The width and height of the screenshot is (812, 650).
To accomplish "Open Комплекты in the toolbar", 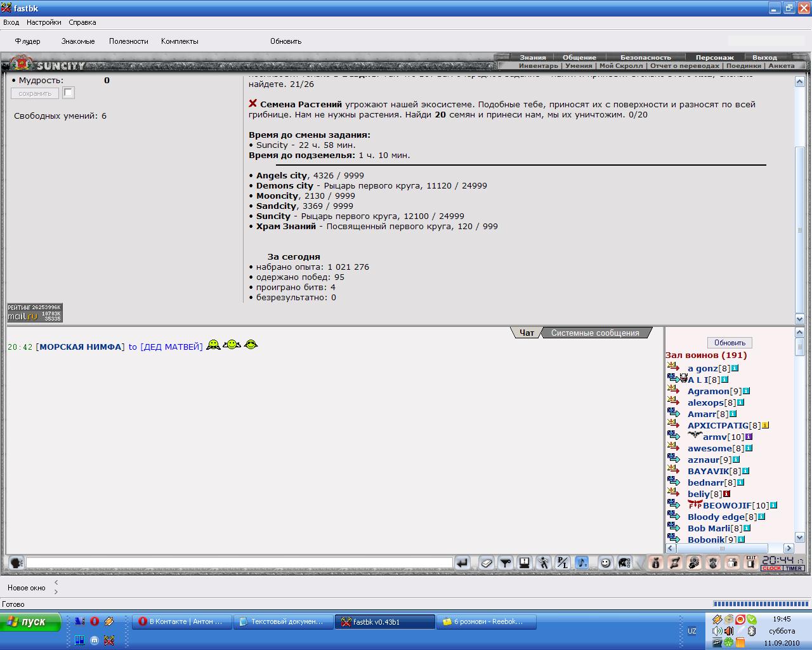I will (180, 41).
